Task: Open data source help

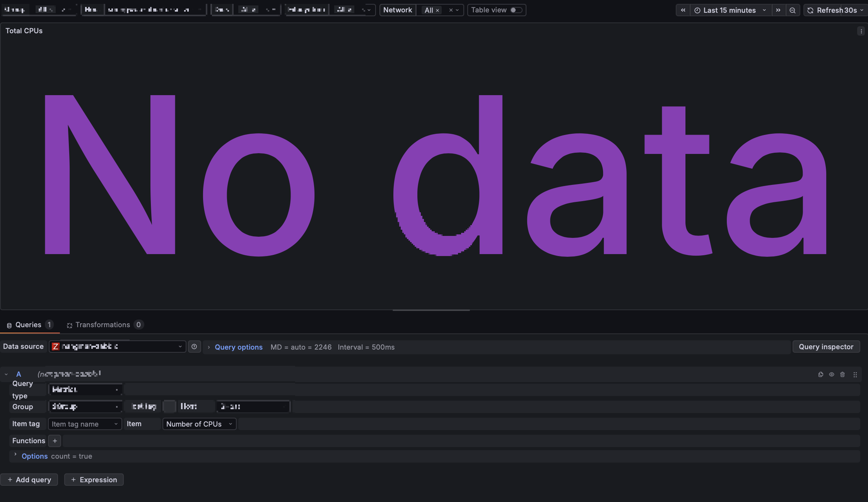Action: pyautogui.click(x=194, y=347)
